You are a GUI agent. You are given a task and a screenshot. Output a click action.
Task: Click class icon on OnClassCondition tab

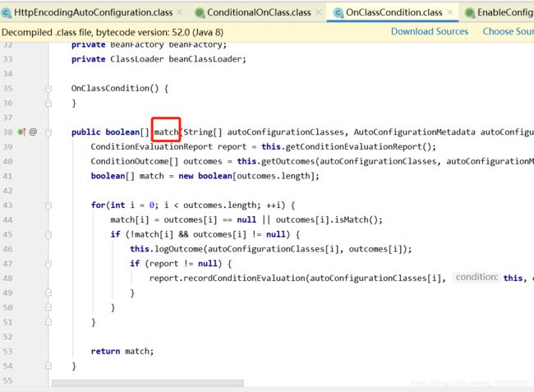coord(338,13)
